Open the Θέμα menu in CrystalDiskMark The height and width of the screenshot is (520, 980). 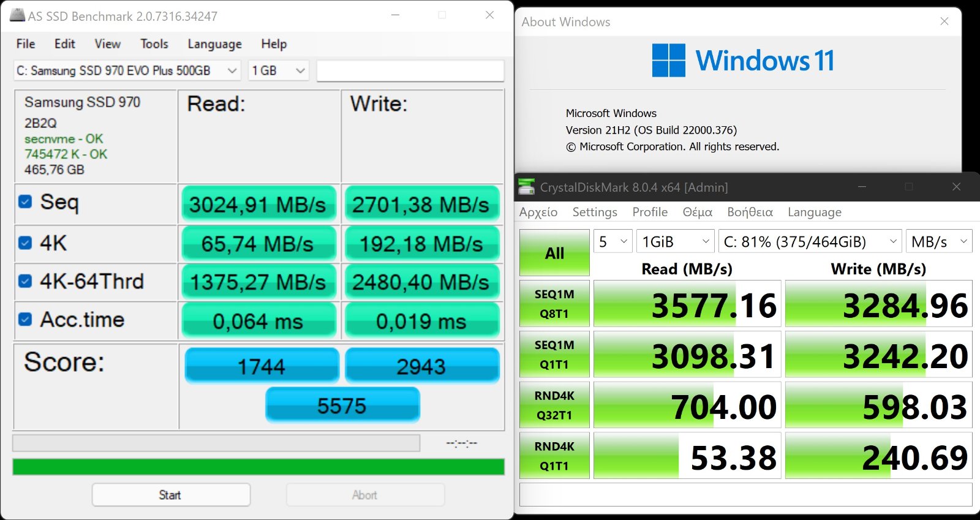tap(697, 212)
